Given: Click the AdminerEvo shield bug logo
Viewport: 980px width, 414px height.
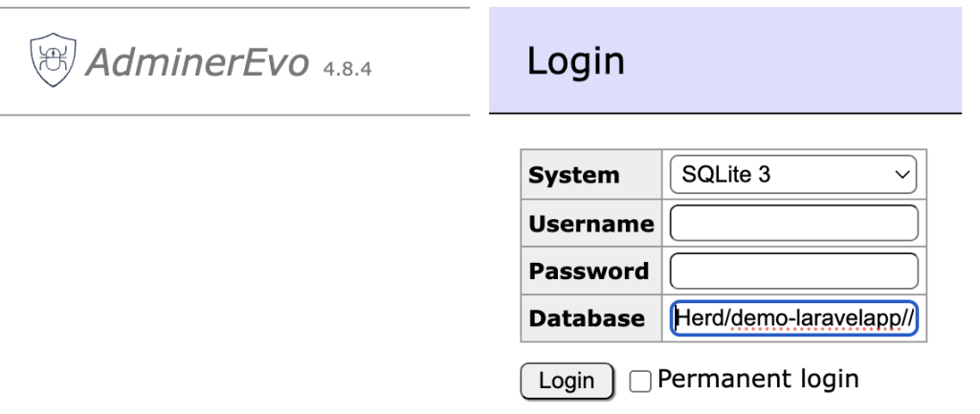Looking at the screenshot, I should [x=54, y=59].
